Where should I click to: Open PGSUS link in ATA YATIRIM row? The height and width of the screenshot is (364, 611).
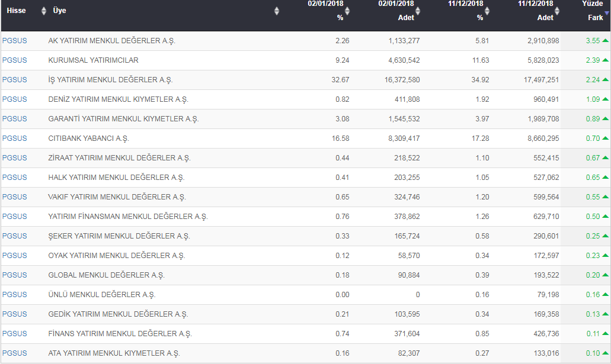coord(14,353)
